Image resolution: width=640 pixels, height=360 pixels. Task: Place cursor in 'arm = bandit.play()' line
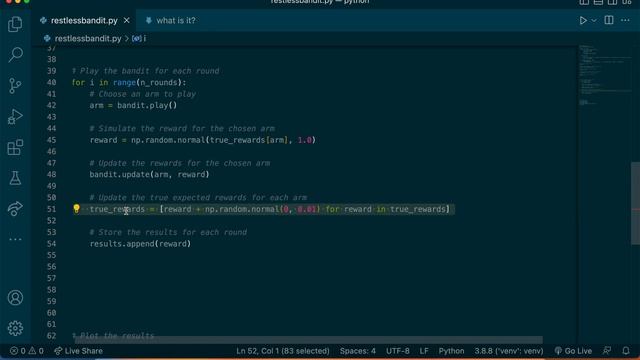pos(133,105)
